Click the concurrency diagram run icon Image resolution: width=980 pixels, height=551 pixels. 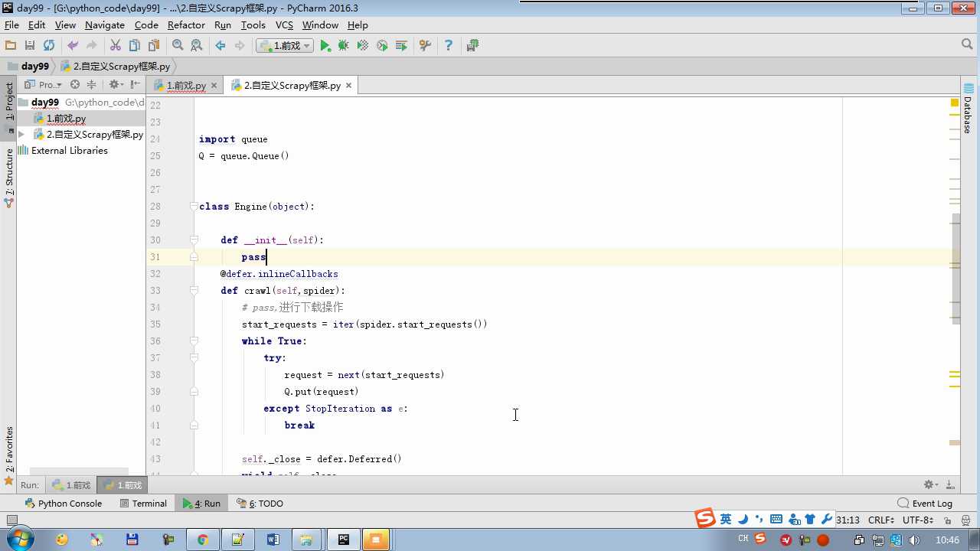[x=401, y=46]
